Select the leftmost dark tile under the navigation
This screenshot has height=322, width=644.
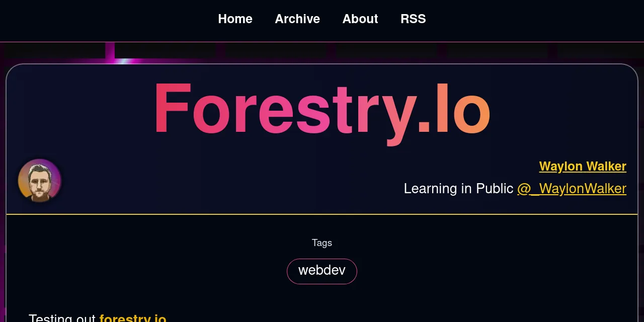tap(55, 50)
